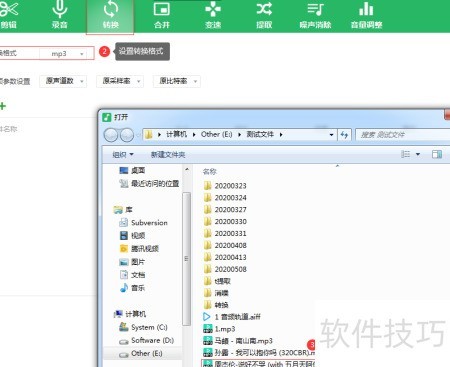Select folder 20200413

click(x=226, y=257)
